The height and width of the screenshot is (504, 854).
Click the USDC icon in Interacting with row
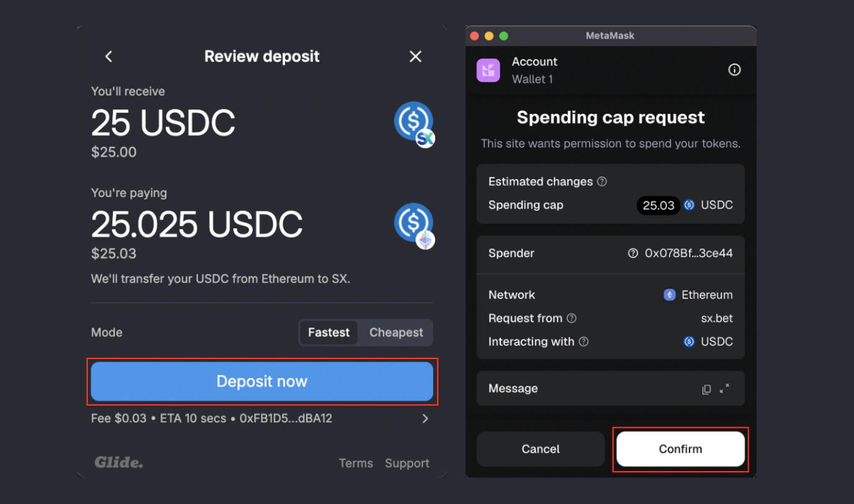point(689,341)
